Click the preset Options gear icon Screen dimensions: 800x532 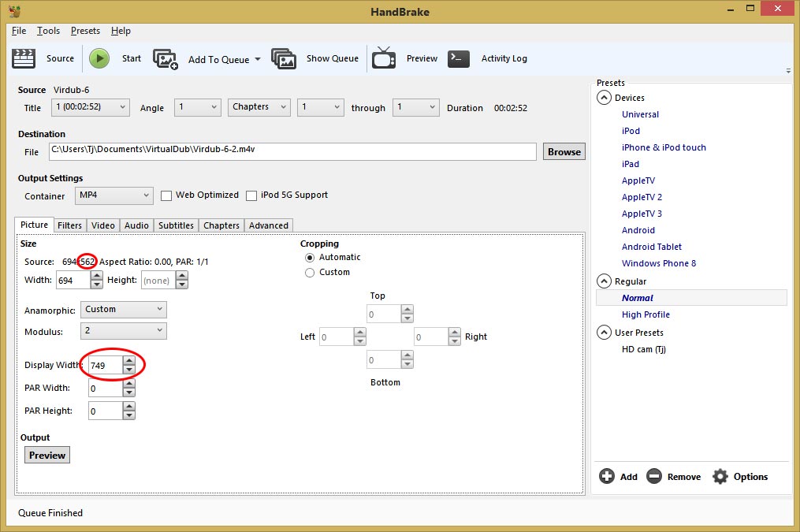point(720,476)
